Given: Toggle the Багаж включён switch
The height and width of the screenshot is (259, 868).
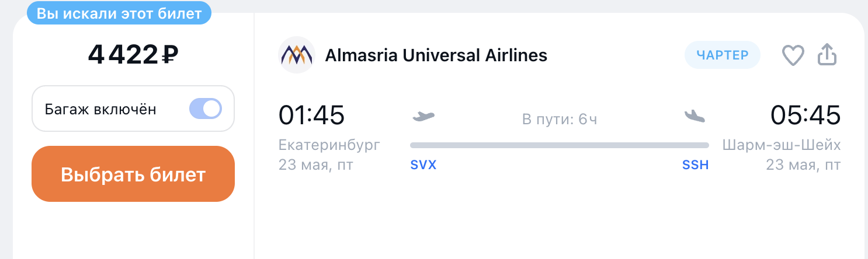Looking at the screenshot, I should 206,109.
